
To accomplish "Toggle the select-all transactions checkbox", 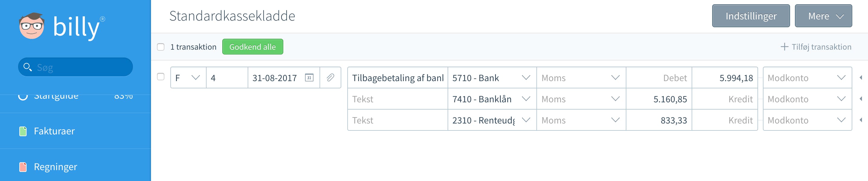I will pyautogui.click(x=161, y=47).
